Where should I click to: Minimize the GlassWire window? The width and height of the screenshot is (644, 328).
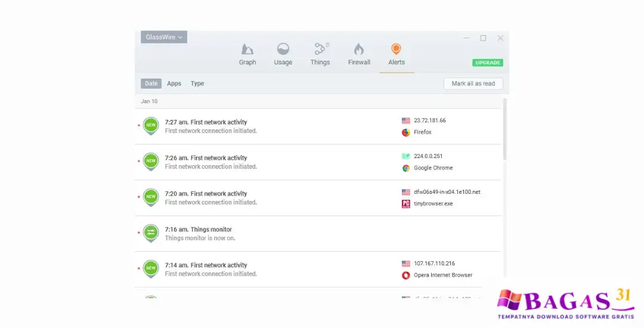click(466, 38)
